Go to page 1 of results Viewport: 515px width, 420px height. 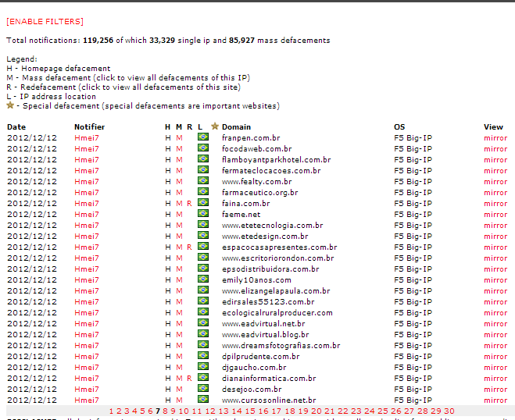111,411
